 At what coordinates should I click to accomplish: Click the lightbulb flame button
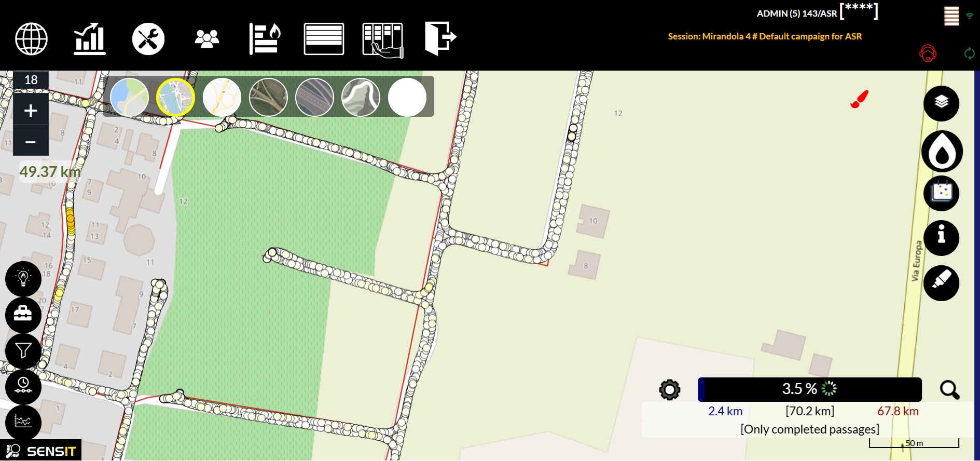click(23, 279)
